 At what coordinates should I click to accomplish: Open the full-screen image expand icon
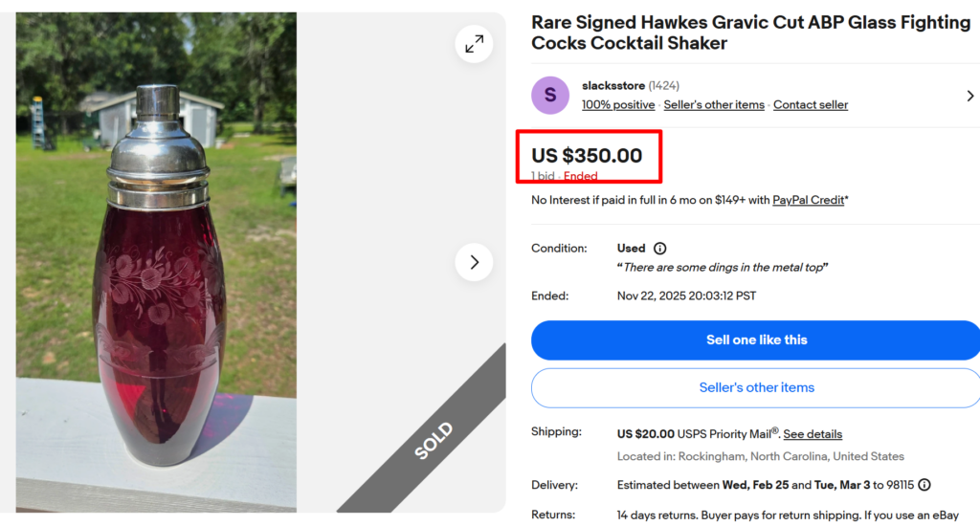pyautogui.click(x=474, y=43)
